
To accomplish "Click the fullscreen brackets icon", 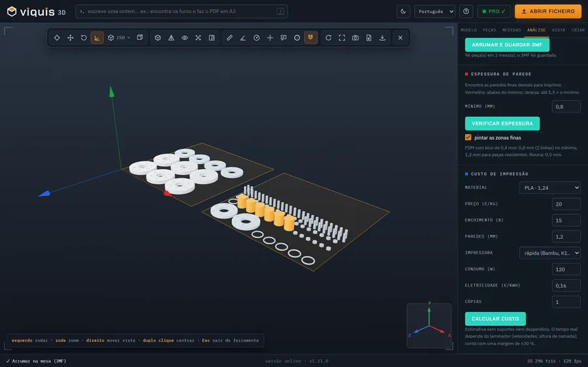I will [342, 37].
